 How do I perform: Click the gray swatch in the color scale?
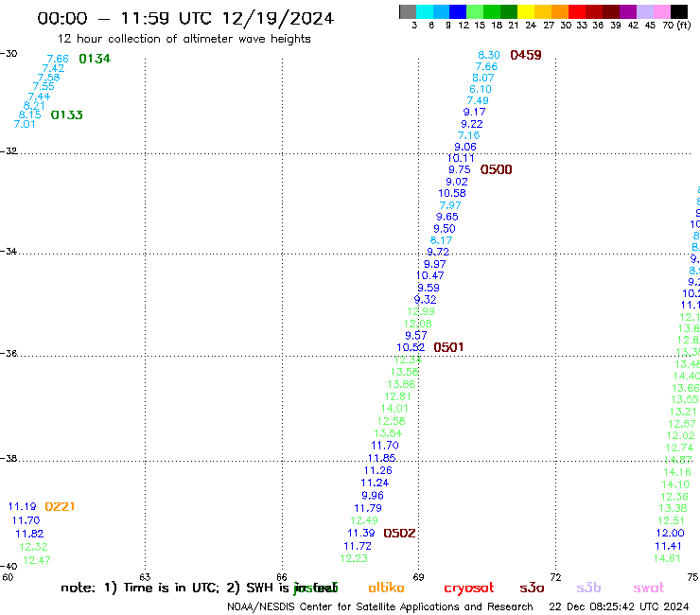408,11
